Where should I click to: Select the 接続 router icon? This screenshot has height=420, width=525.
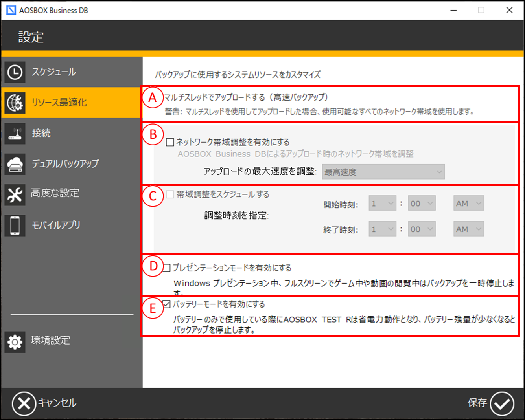(15, 134)
